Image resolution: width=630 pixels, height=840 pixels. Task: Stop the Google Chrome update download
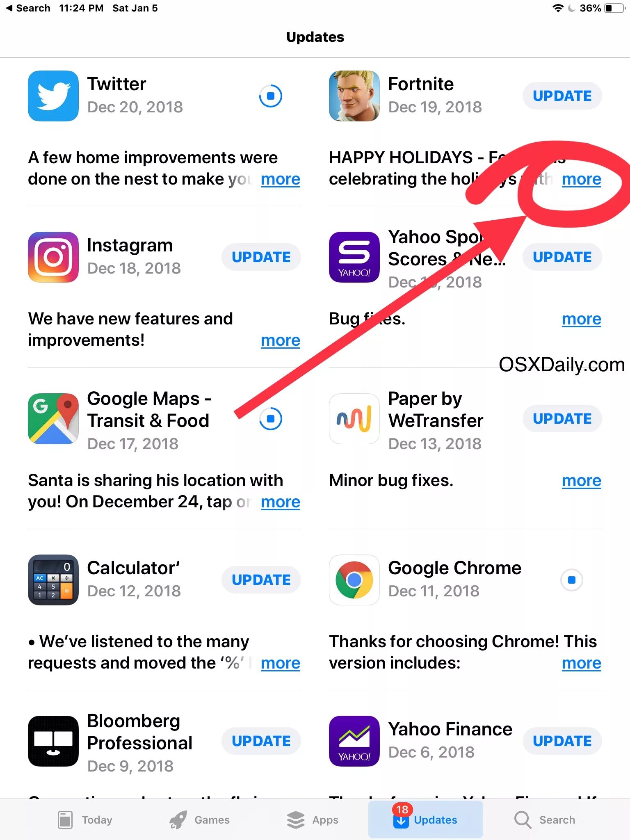pyautogui.click(x=572, y=580)
